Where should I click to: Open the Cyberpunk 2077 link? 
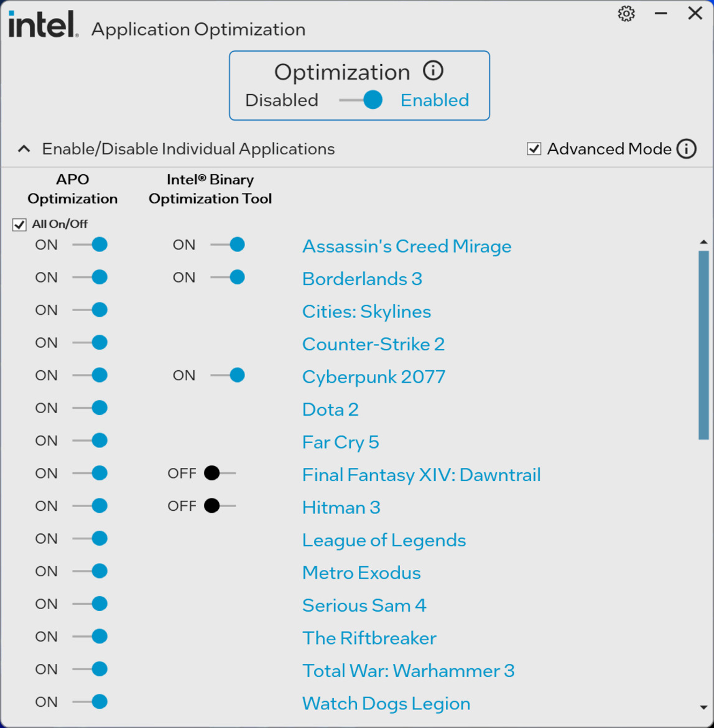coord(373,376)
